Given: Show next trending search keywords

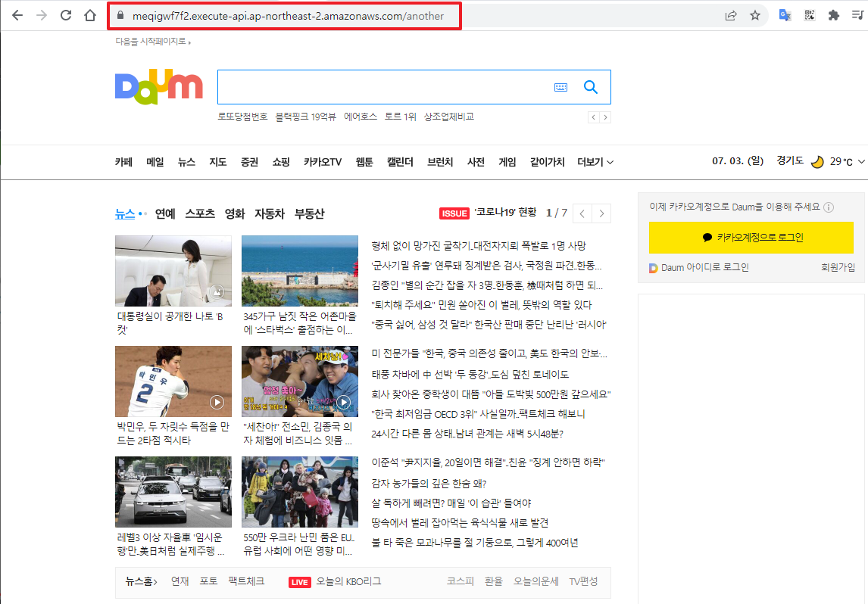Looking at the screenshot, I should pos(605,117).
